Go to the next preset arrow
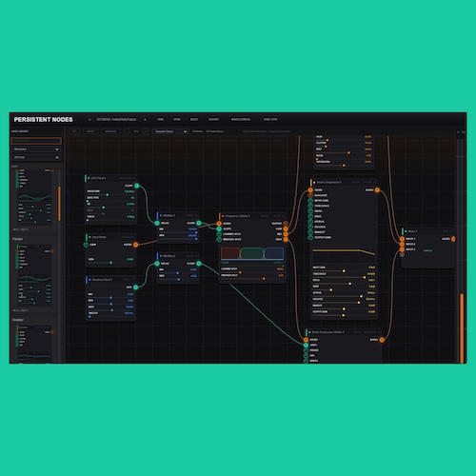The image size is (476, 476). pos(145,120)
